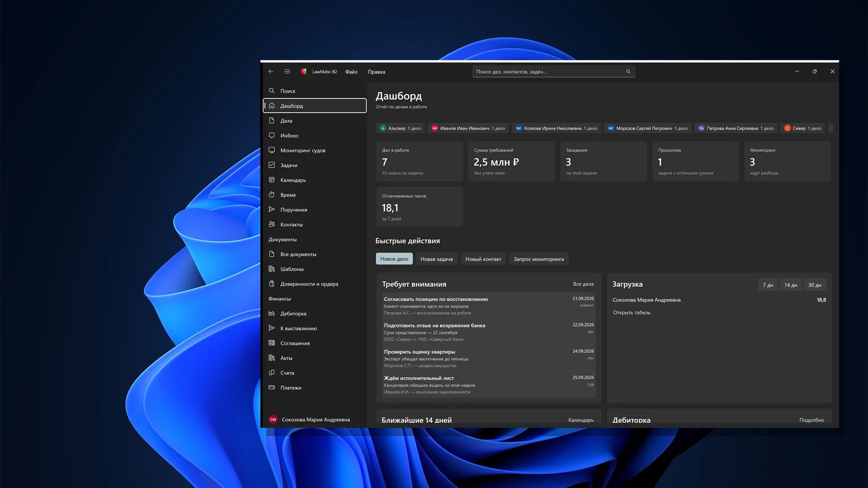Open Соглашения in the sidebar
This screenshot has height=488, width=868.
coord(315,343)
